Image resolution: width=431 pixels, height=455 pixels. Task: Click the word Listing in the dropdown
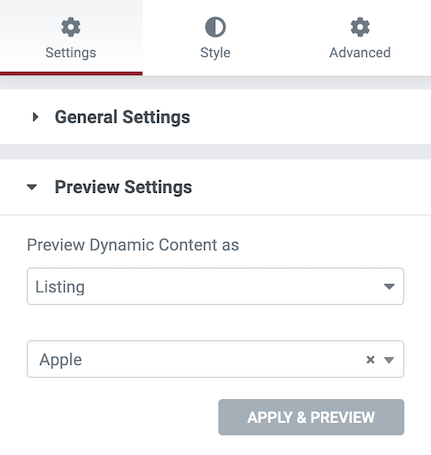[60, 287]
